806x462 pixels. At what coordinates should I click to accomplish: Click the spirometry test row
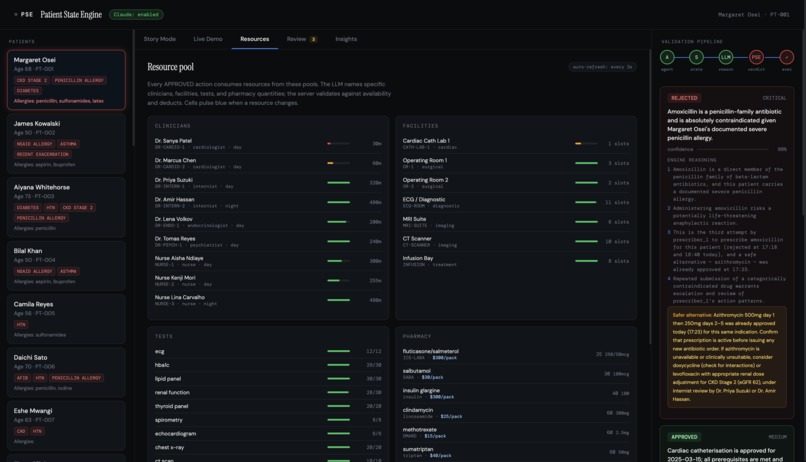[x=268, y=420]
